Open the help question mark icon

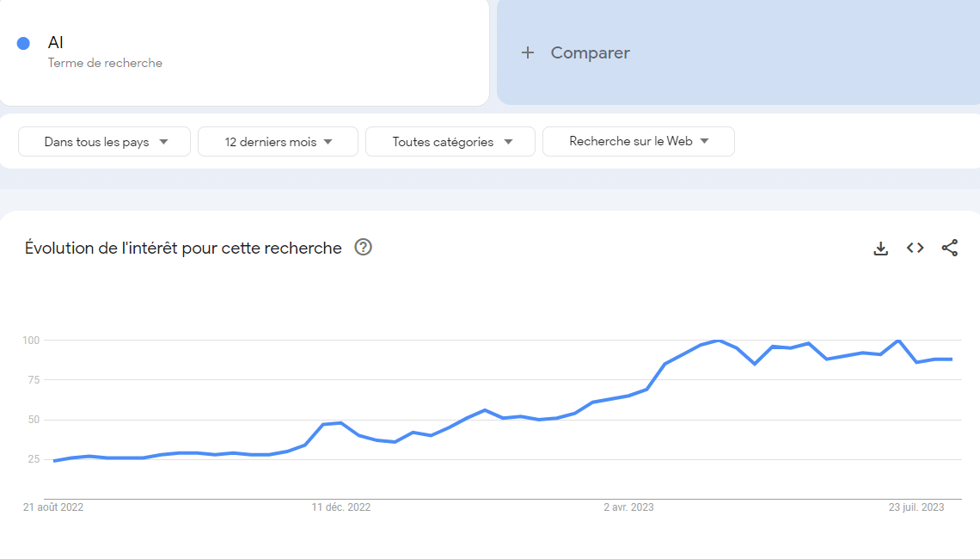pos(363,248)
